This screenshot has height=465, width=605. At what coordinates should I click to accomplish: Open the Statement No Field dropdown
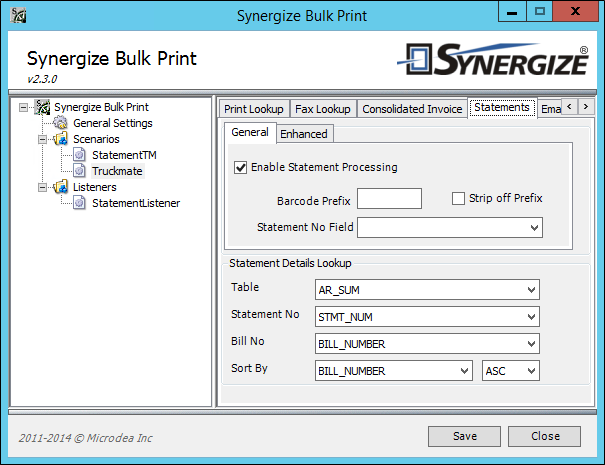[x=534, y=228]
